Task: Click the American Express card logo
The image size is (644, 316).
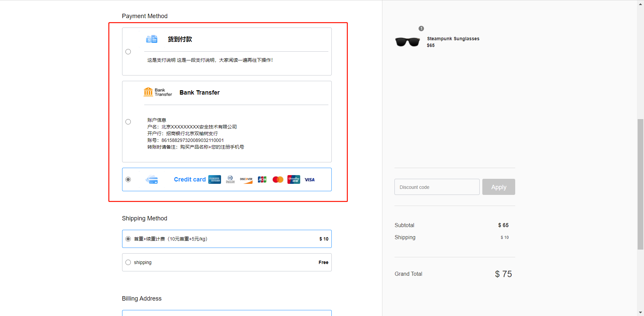Action: click(x=214, y=179)
